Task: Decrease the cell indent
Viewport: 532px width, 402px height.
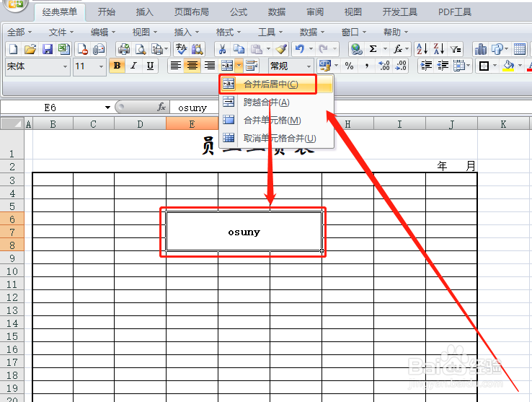Action: coord(443,66)
